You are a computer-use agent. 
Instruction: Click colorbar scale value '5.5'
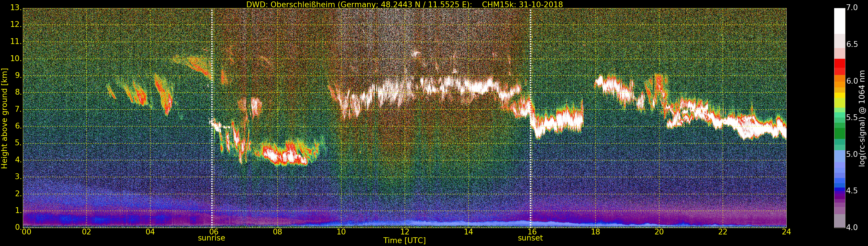[x=852, y=118]
